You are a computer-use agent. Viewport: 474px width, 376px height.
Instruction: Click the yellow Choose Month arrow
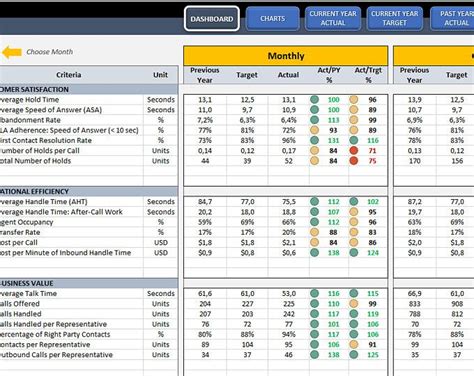(12, 52)
